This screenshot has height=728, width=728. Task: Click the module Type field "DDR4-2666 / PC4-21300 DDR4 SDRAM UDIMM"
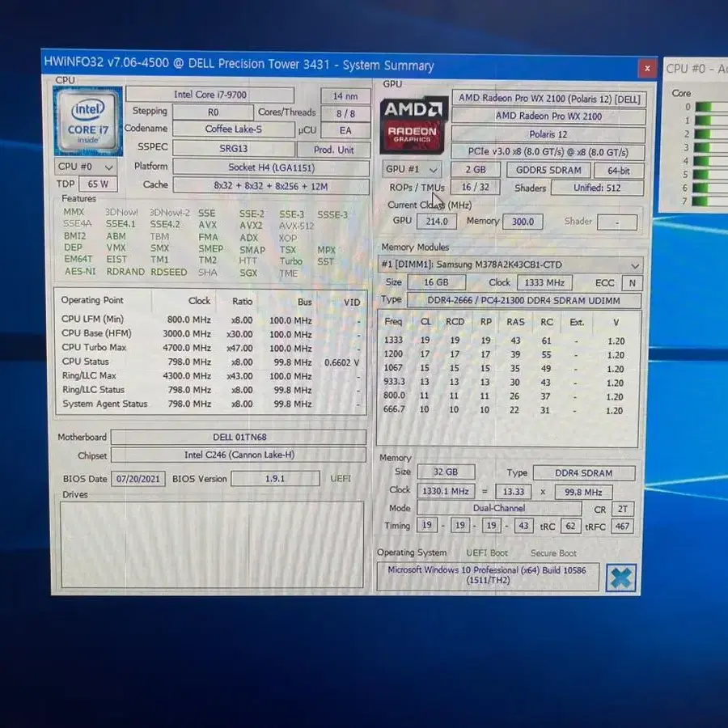523,301
